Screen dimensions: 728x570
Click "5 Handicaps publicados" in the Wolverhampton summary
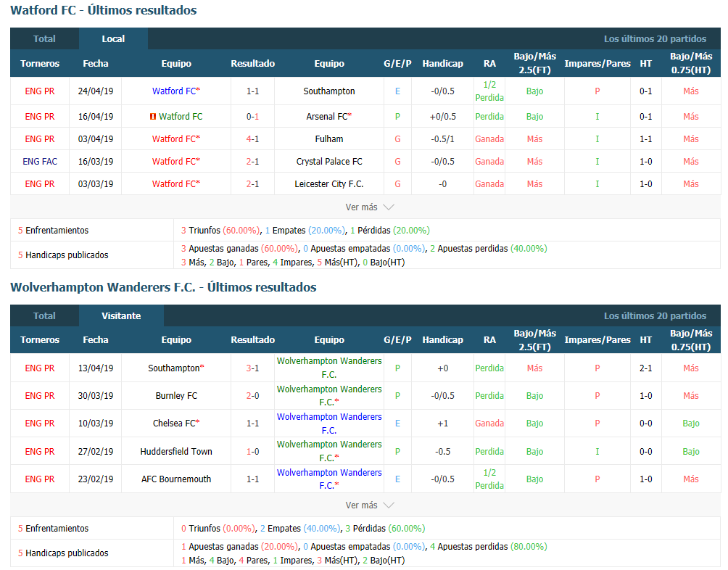pyautogui.click(x=63, y=553)
